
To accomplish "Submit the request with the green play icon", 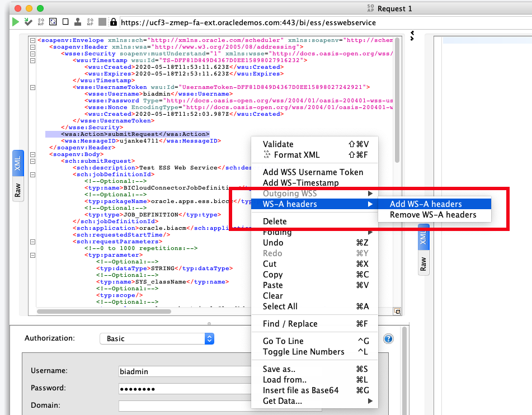I will [x=15, y=22].
